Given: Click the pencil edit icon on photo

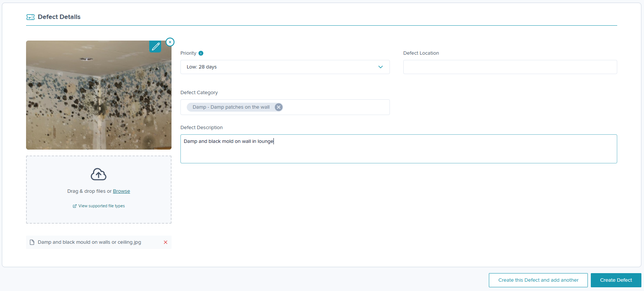Looking at the screenshot, I should (155, 47).
